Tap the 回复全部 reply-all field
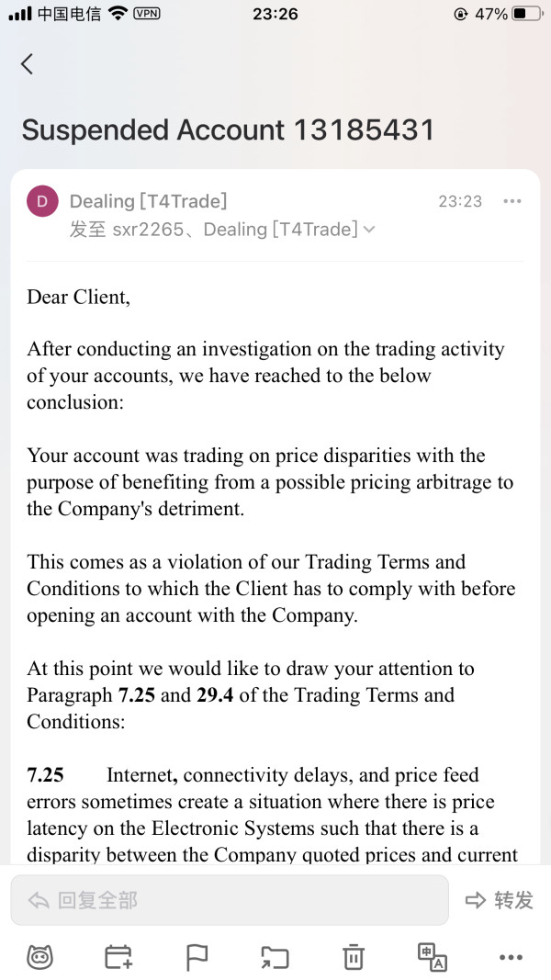 click(x=230, y=900)
